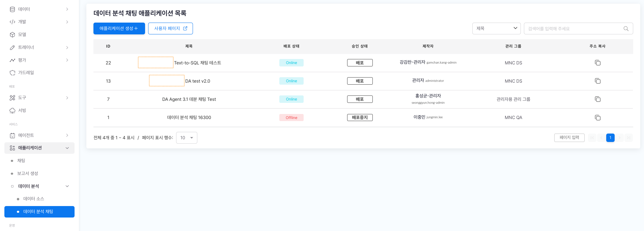Go to 데이터 소스 menu item

(x=34, y=199)
